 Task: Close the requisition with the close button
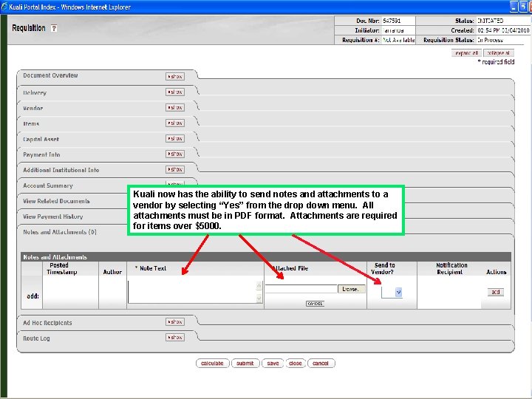pyautogui.click(x=296, y=364)
